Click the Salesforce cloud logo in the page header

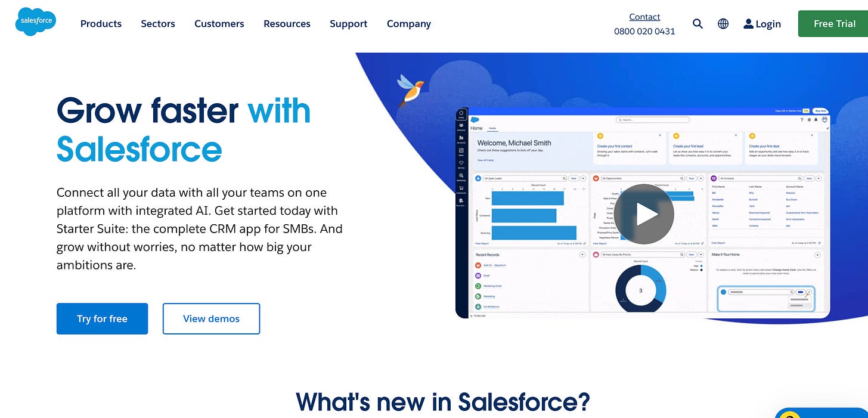(x=36, y=22)
